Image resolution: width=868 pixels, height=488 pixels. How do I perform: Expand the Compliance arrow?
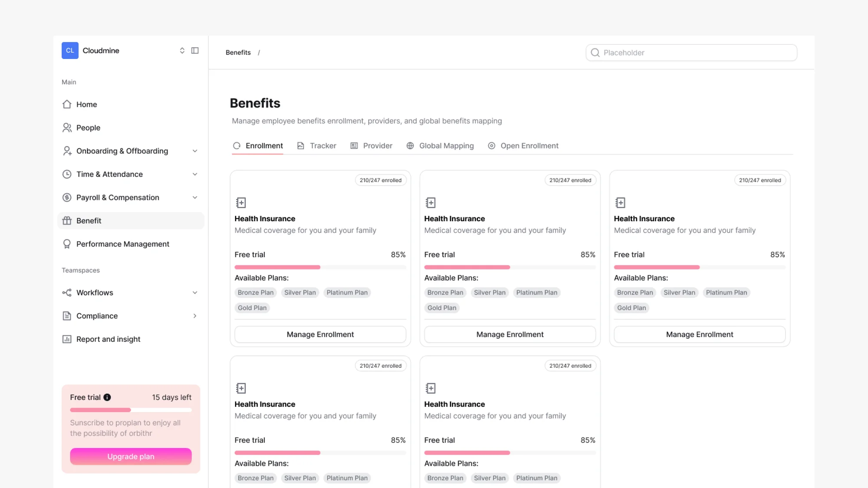click(x=195, y=316)
